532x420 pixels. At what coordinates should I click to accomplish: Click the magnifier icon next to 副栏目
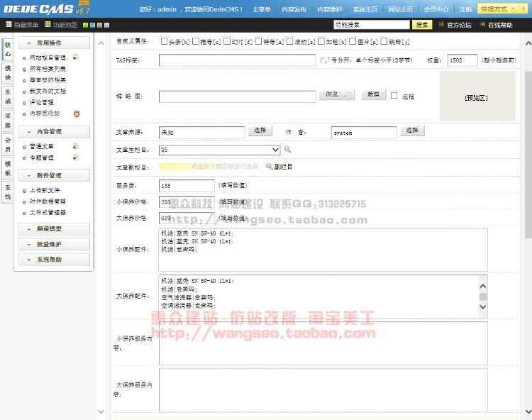269,166
